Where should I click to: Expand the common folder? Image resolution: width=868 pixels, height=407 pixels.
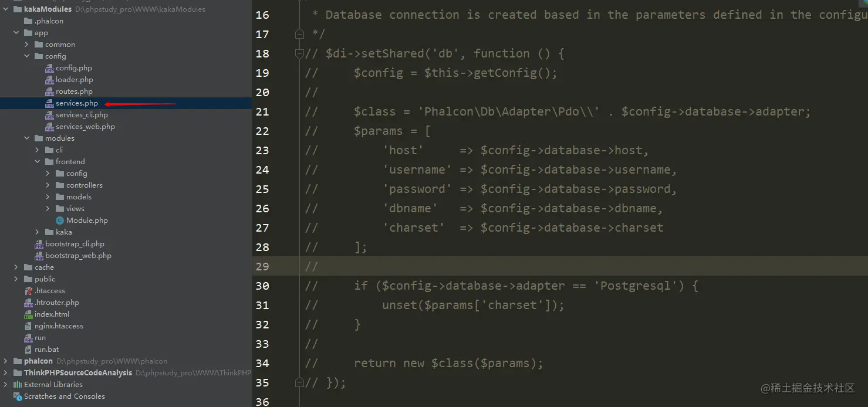coord(27,45)
